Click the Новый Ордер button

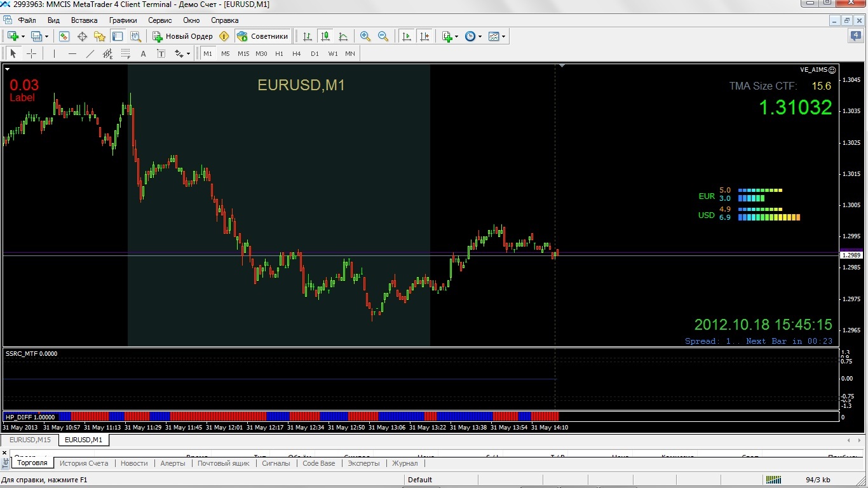click(182, 36)
